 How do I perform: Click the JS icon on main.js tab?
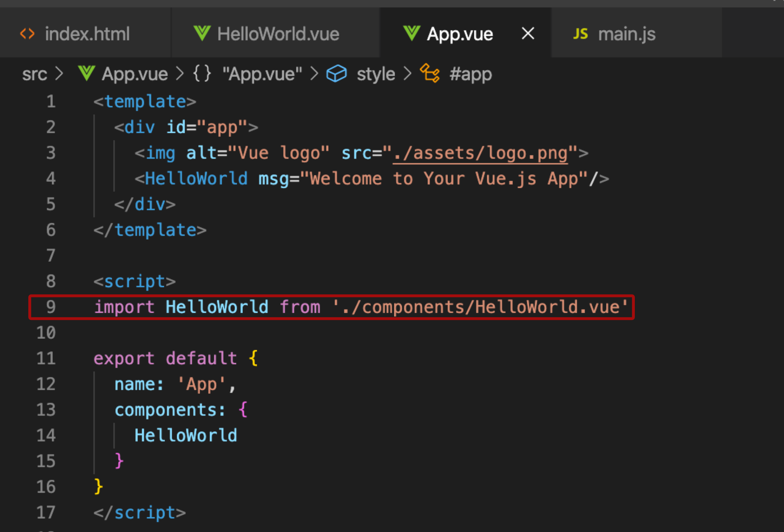pos(580,34)
